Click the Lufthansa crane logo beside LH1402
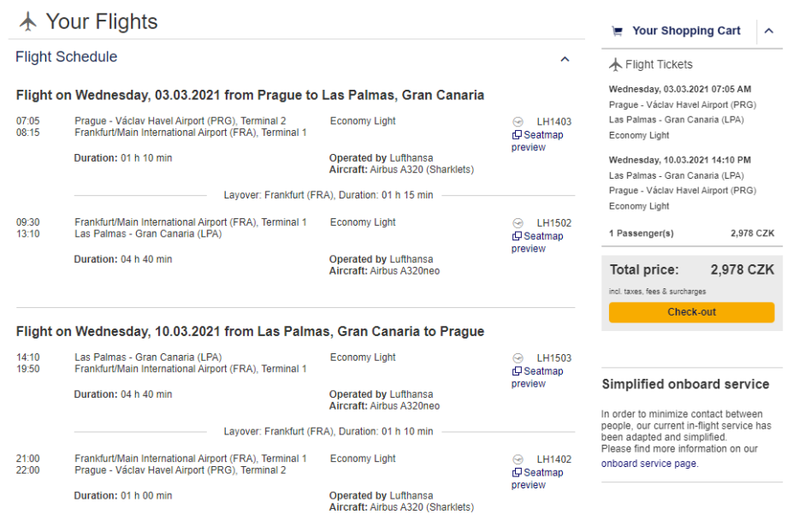787x532 pixels. pyautogui.click(x=518, y=459)
